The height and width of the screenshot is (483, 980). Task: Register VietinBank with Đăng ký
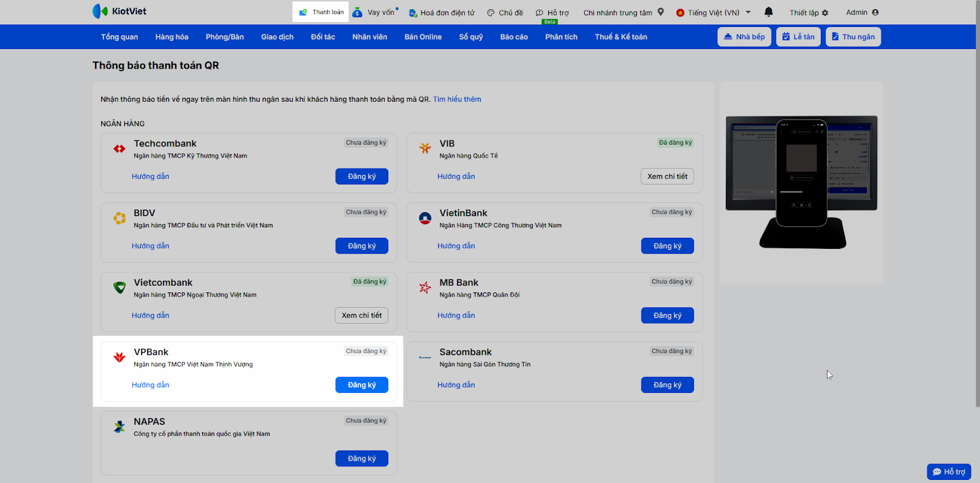click(x=668, y=246)
